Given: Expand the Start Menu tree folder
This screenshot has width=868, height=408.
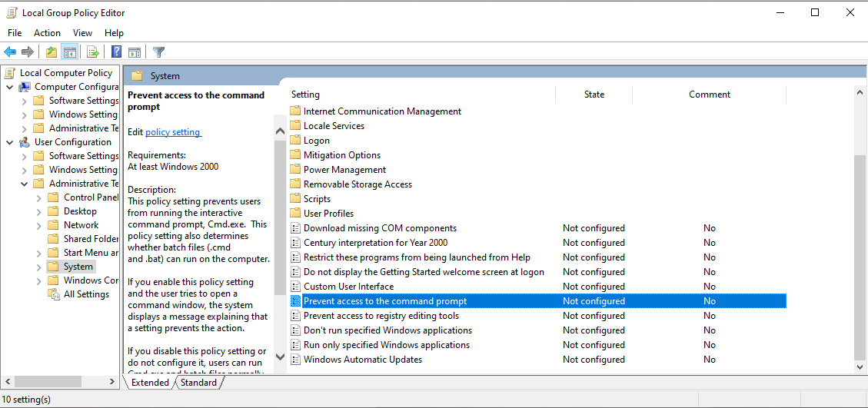Looking at the screenshot, I should click(x=38, y=253).
